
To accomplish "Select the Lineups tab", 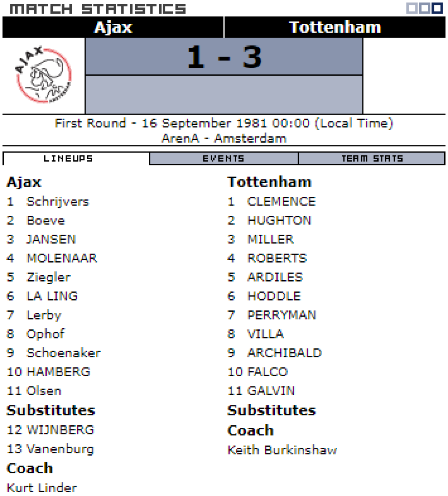I will point(69,159).
